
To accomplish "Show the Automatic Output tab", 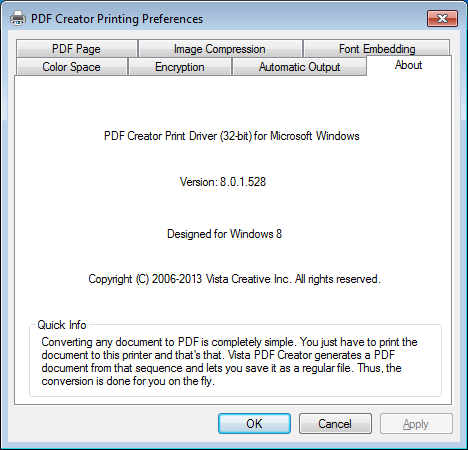I will point(299,67).
